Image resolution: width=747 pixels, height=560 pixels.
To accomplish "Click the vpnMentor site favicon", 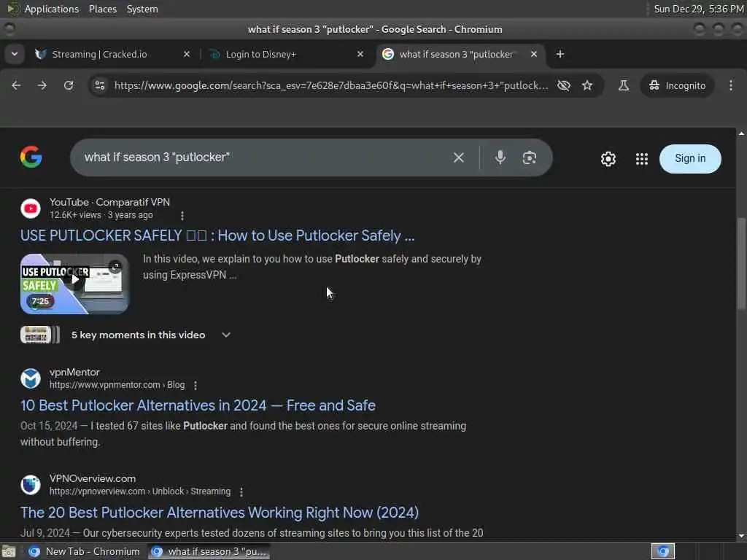I will [31, 378].
